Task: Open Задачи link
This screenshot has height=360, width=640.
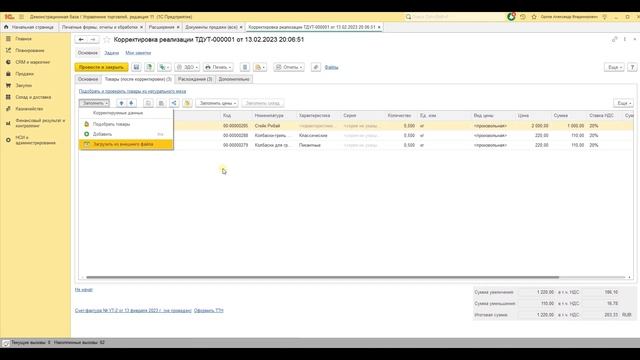Action: tap(111, 53)
